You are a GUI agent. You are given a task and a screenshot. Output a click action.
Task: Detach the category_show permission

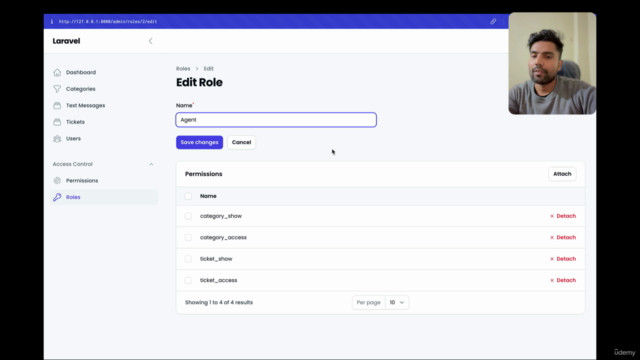tap(563, 216)
